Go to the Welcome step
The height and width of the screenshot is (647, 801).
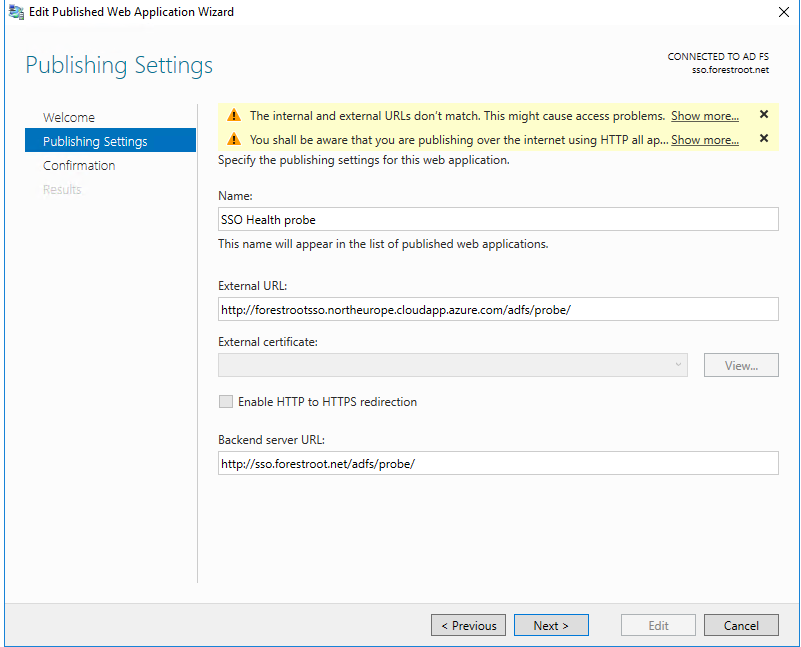click(69, 117)
